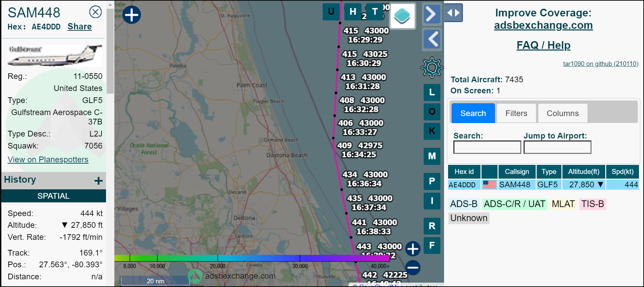This screenshot has width=644, height=287.
Task: Toggle the R map option button
Action: (x=432, y=226)
